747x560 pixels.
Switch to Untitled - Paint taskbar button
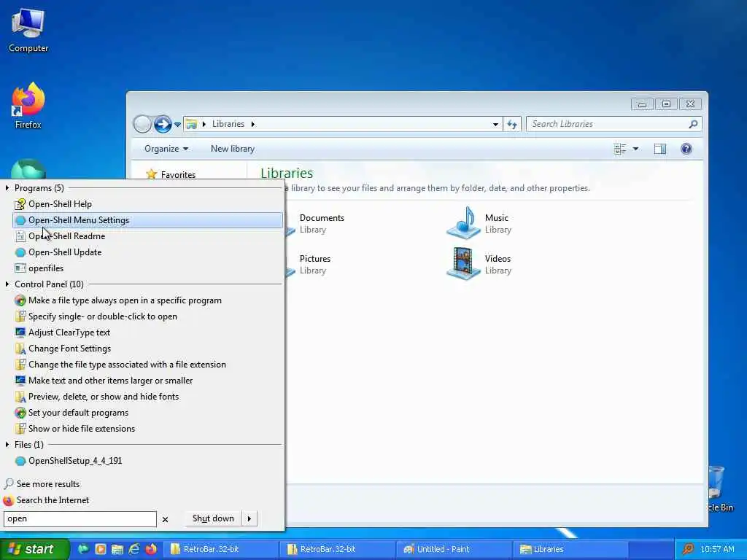(454, 549)
